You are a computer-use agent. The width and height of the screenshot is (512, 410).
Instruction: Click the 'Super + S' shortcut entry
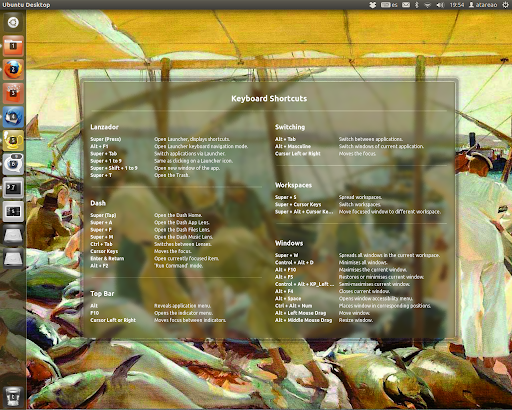point(286,197)
